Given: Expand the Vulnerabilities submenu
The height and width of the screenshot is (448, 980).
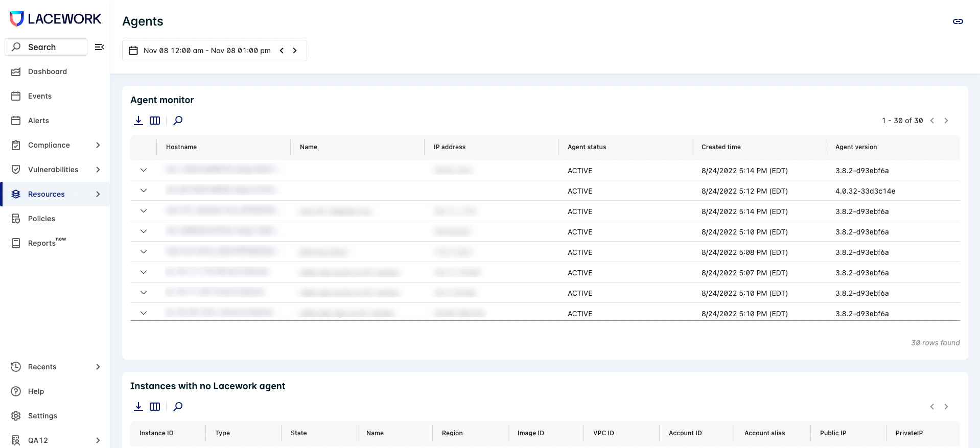Looking at the screenshot, I should pos(98,170).
